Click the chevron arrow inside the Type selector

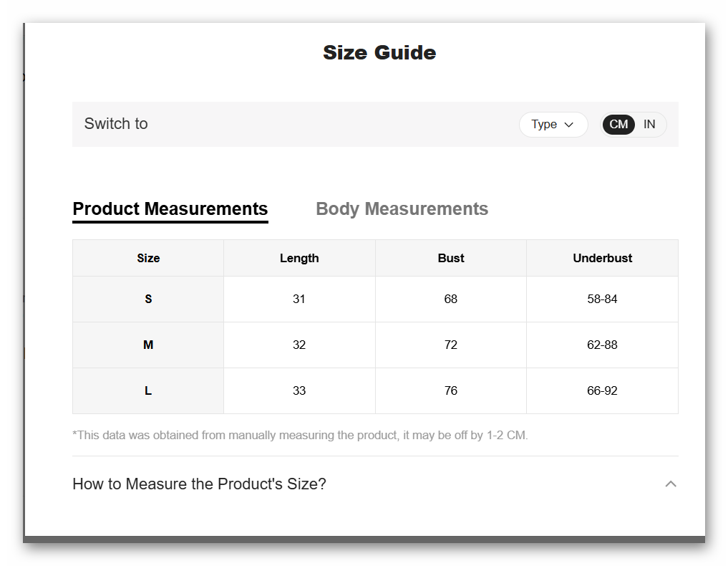point(569,125)
